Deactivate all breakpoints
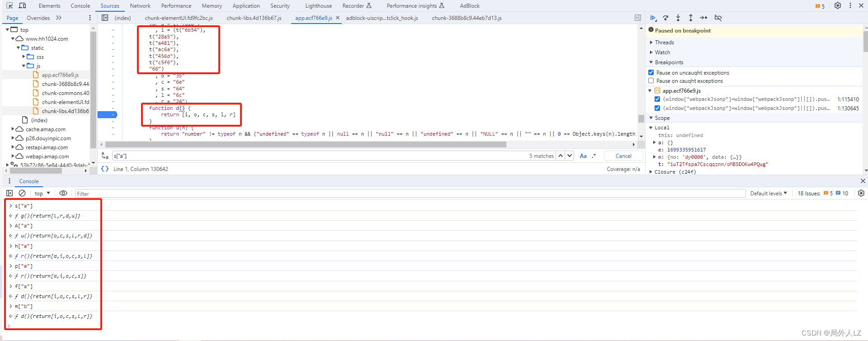 point(718,18)
